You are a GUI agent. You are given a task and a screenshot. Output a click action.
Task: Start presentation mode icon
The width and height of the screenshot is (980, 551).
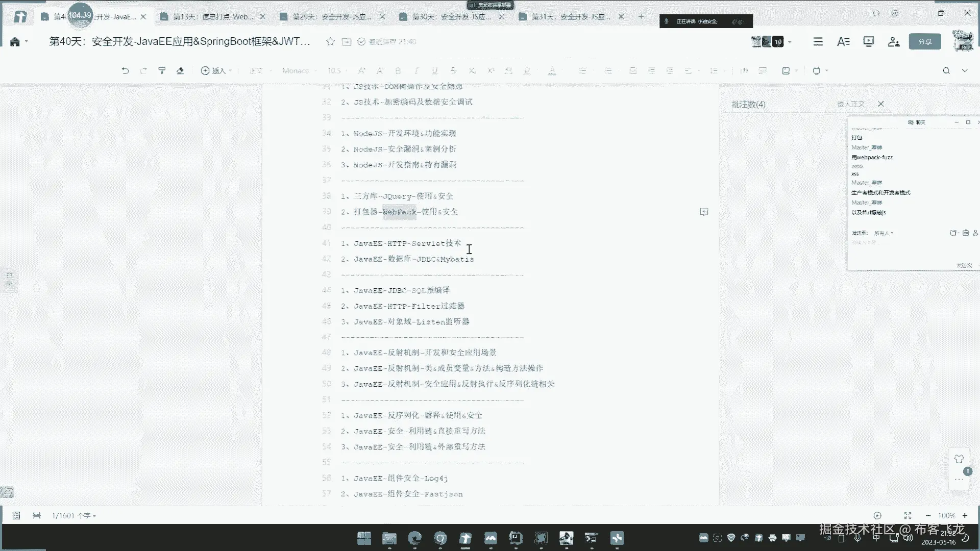(x=868, y=42)
